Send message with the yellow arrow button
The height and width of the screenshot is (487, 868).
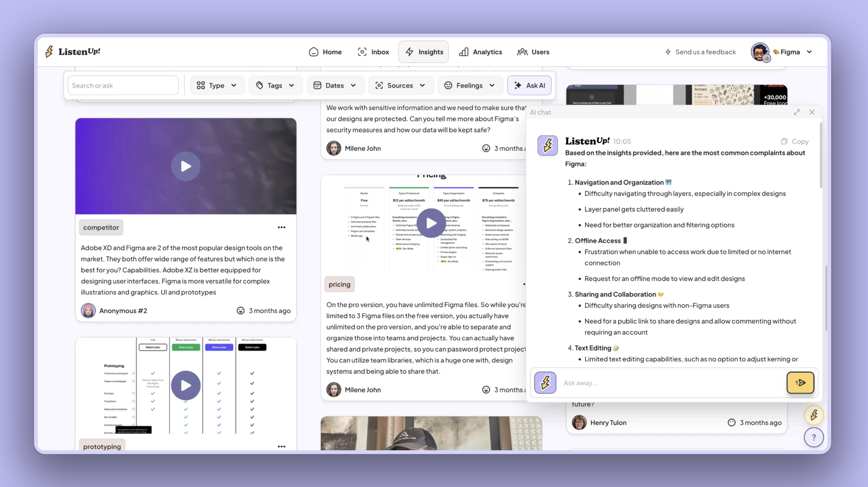[800, 382]
